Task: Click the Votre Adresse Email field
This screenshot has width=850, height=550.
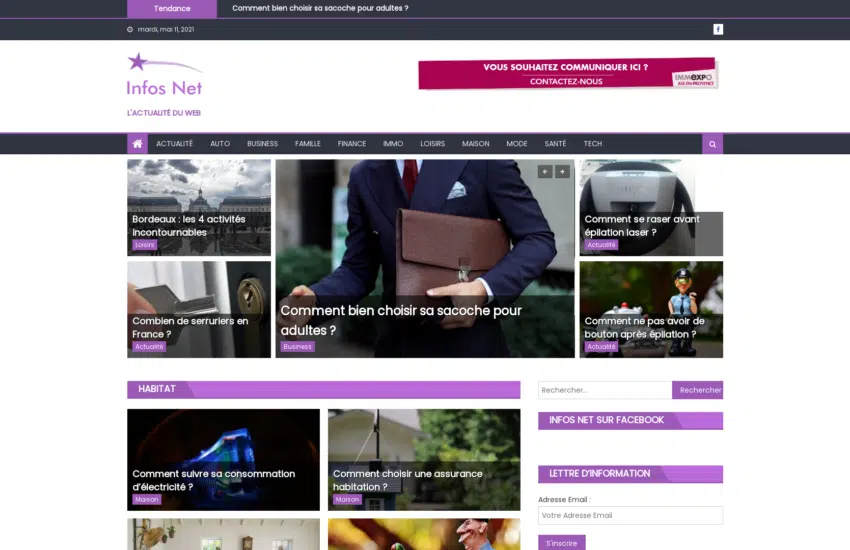Action: (x=630, y=515)
